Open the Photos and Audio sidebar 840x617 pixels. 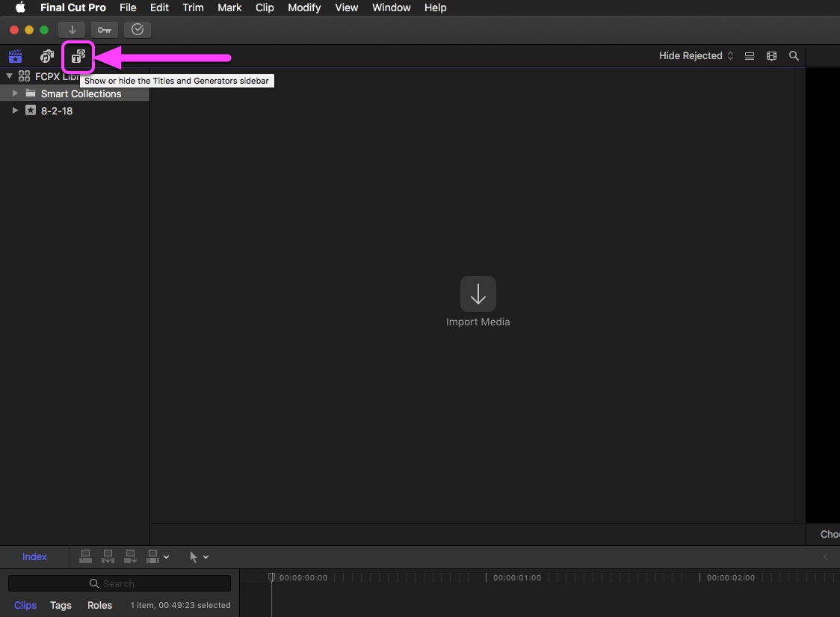click(x=46, y=56)
